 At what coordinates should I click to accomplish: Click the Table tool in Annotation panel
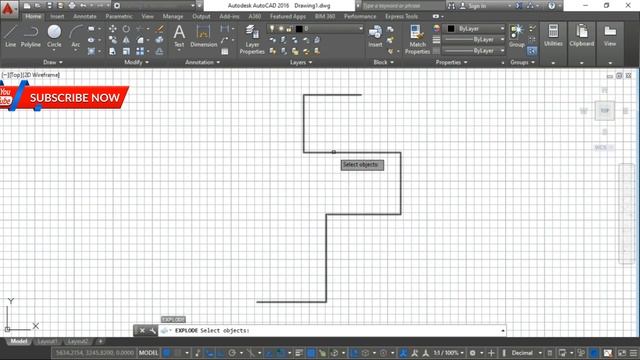[x=224, y=51]
